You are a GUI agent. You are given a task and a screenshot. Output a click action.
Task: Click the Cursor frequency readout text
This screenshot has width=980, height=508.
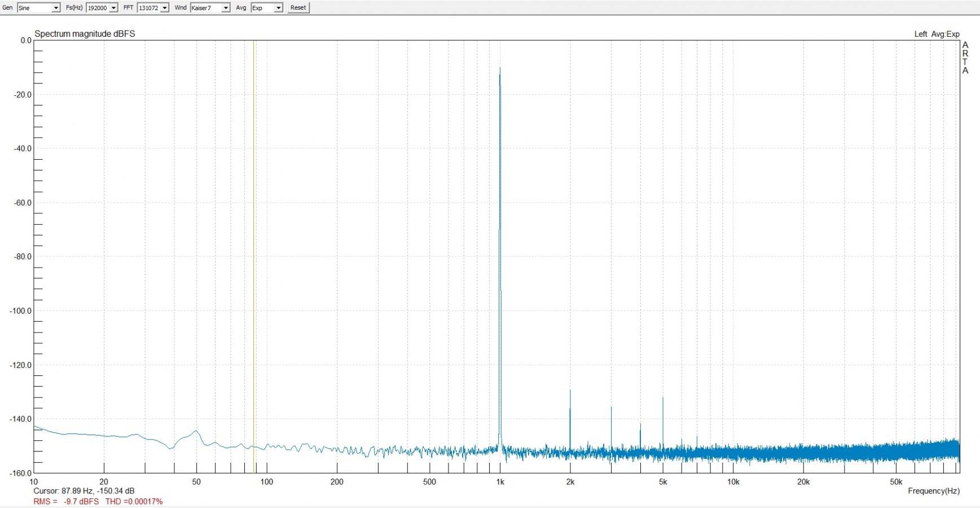(x=84, y=491)
